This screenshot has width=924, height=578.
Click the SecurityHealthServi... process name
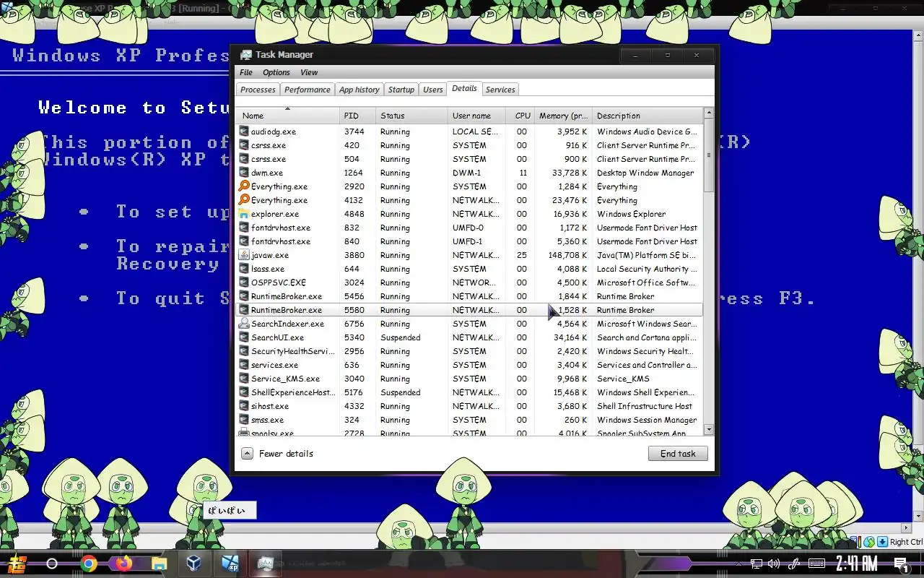click(x=292, y=351)
